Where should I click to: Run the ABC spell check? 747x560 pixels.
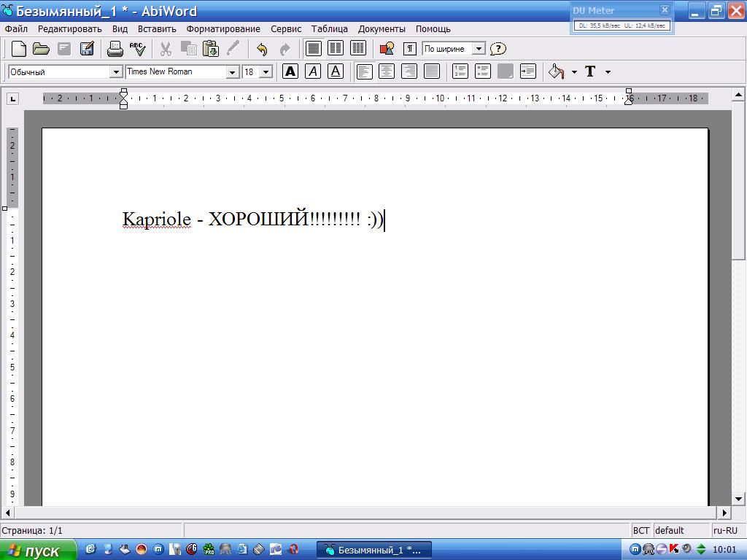(x=138, y=49)
